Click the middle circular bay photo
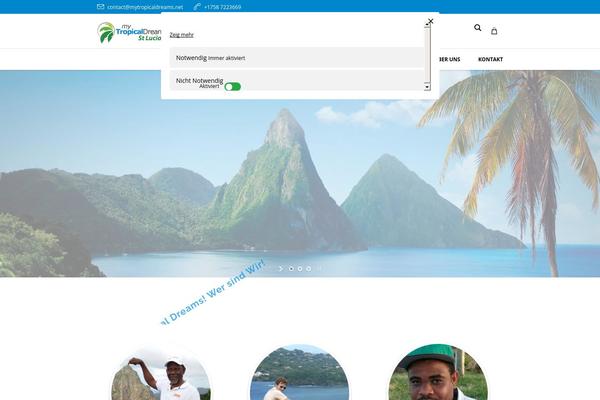 point(300,372)
